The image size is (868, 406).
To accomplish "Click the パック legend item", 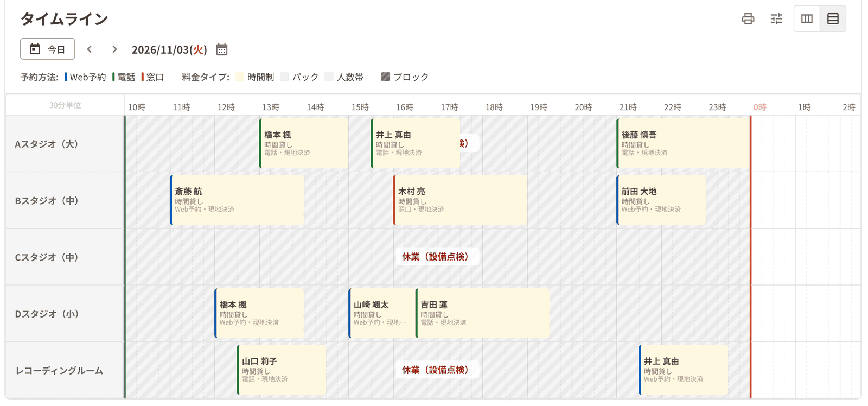I will coord(299,77).
